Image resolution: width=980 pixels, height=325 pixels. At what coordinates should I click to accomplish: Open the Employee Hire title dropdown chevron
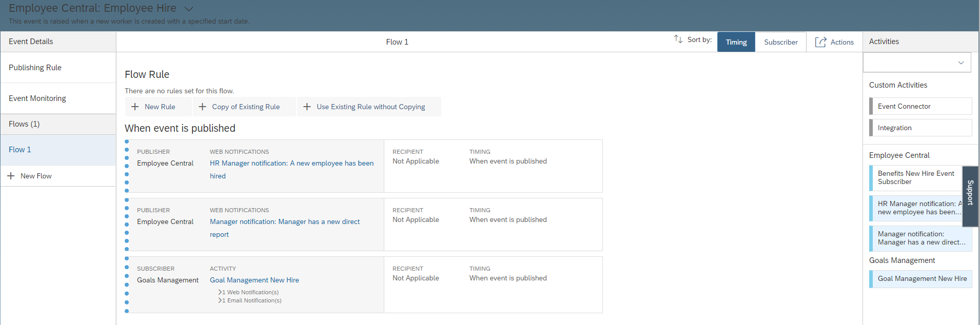pos(188,9)
